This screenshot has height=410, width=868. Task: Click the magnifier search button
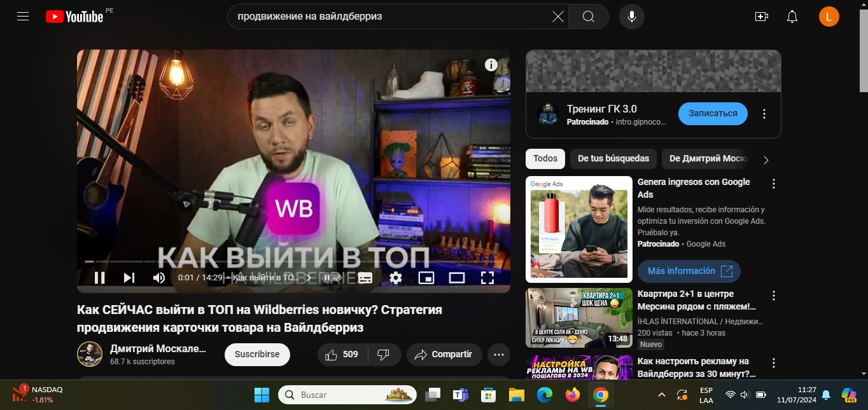[x=589, y=17]
